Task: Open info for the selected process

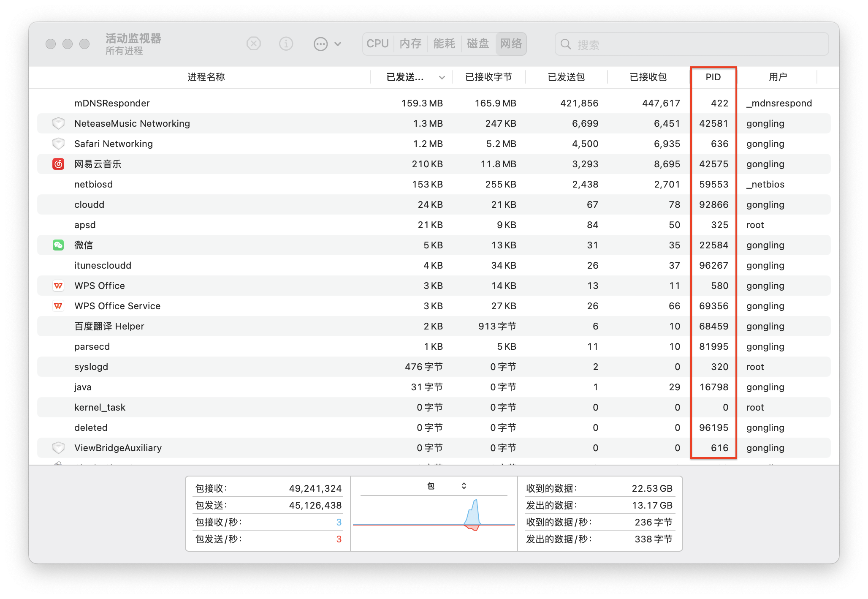Action: (286, 44)
